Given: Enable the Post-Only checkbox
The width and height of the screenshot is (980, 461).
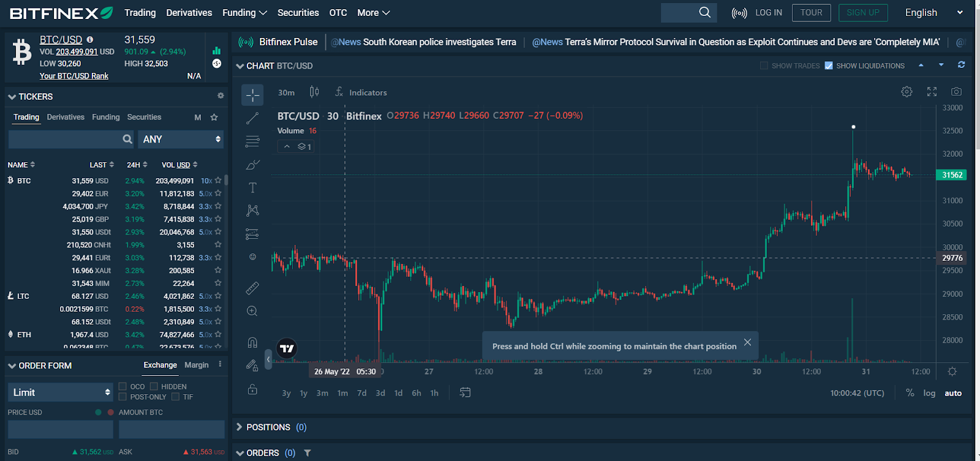Looking at the screenshot, I should pos(123,397).
